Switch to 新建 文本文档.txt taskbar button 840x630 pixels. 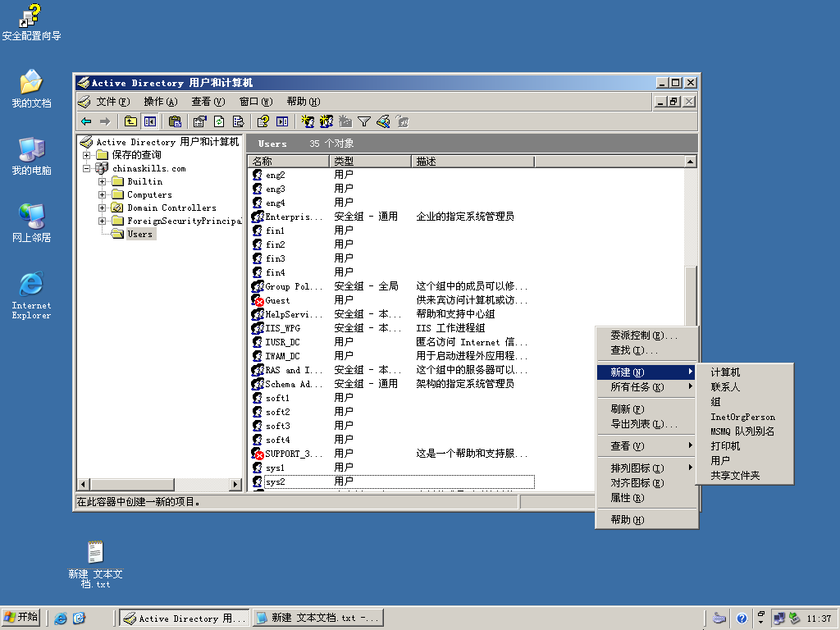[318, 619]
